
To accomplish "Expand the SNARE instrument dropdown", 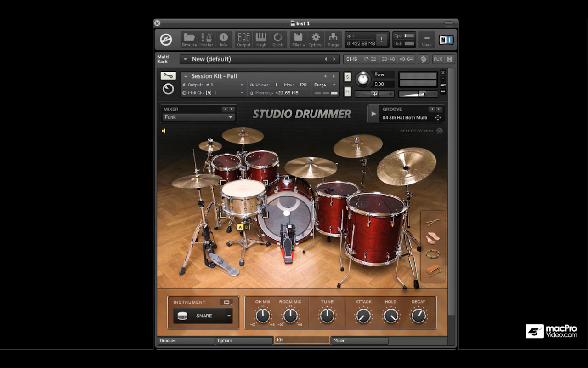I will (229, 316).
